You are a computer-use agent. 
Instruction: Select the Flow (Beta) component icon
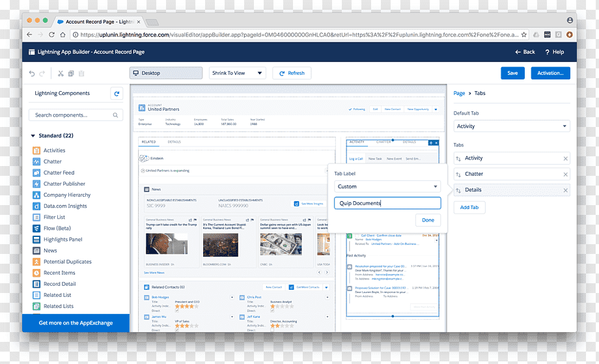(36, 229)
